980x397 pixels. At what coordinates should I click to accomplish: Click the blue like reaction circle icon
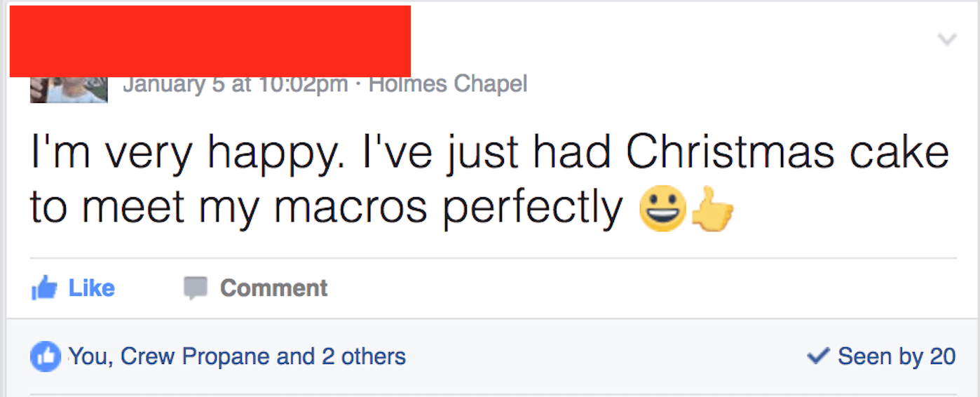pos(46,357)
